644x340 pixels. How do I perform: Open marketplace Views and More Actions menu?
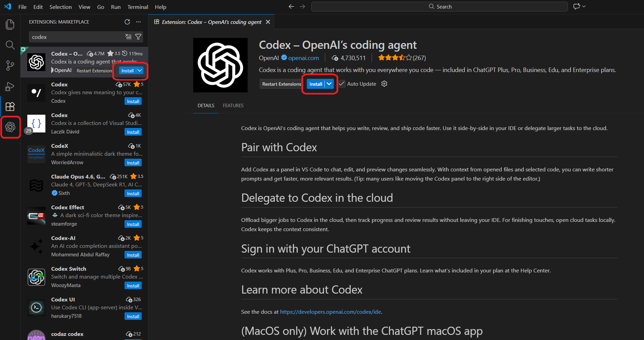coord(138,22)
